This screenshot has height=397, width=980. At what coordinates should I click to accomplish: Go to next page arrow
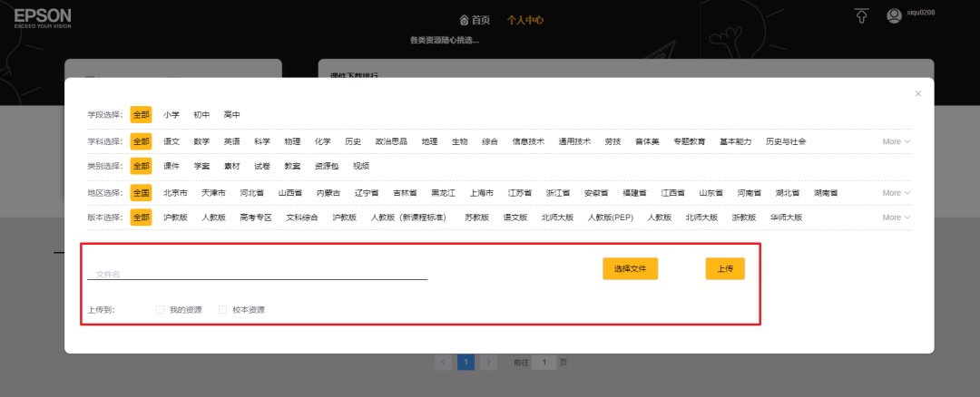(488, 362)
